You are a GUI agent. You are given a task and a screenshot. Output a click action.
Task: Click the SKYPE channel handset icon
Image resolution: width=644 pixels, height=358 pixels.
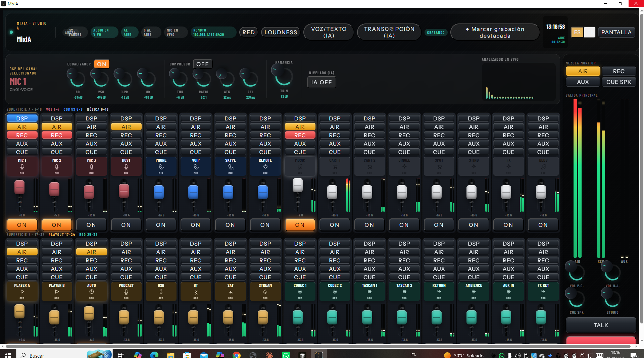(x=231, y=167)
